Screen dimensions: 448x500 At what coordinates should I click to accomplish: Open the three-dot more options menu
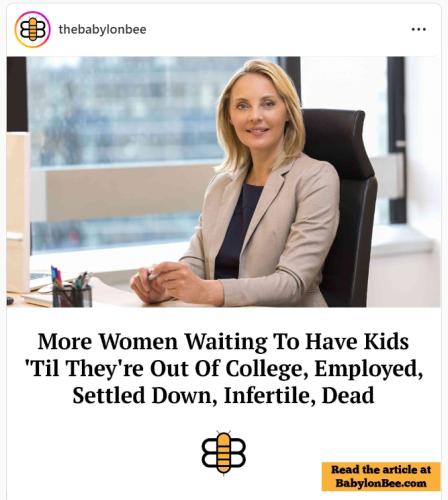click(x=419, y=29)
